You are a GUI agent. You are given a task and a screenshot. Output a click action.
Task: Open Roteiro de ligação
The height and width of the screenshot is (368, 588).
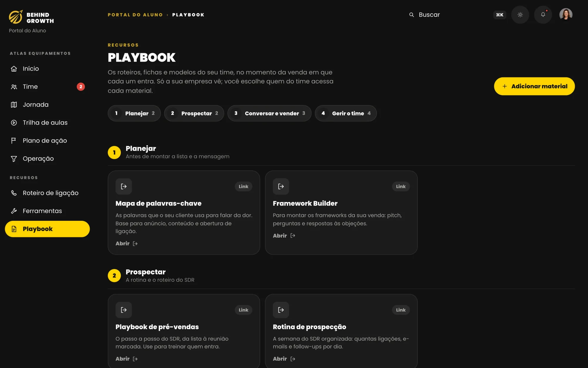click(47, 193)
